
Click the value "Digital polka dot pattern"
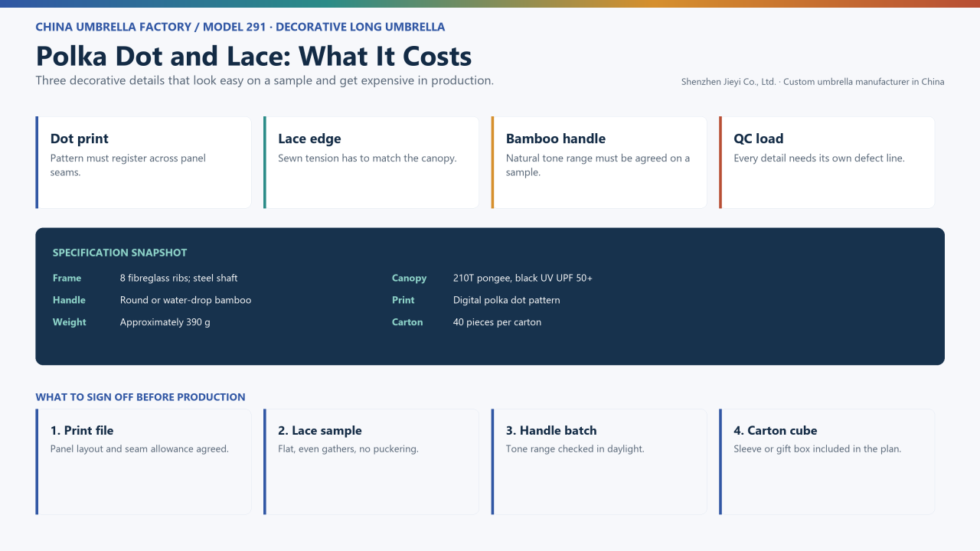tap(507, 300)
